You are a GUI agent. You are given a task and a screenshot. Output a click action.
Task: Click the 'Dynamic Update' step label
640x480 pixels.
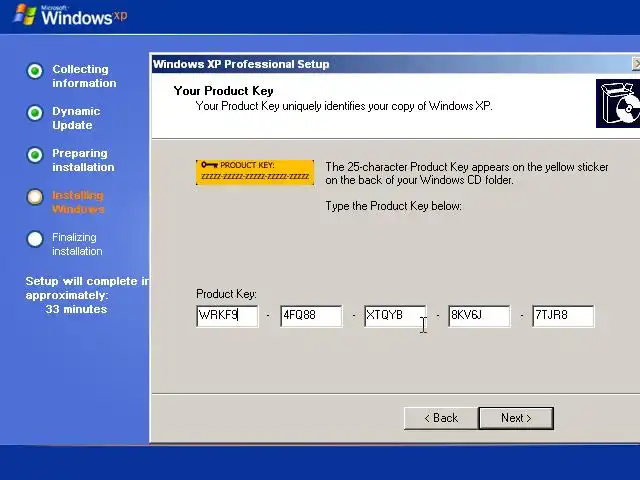tap(76, 118)
